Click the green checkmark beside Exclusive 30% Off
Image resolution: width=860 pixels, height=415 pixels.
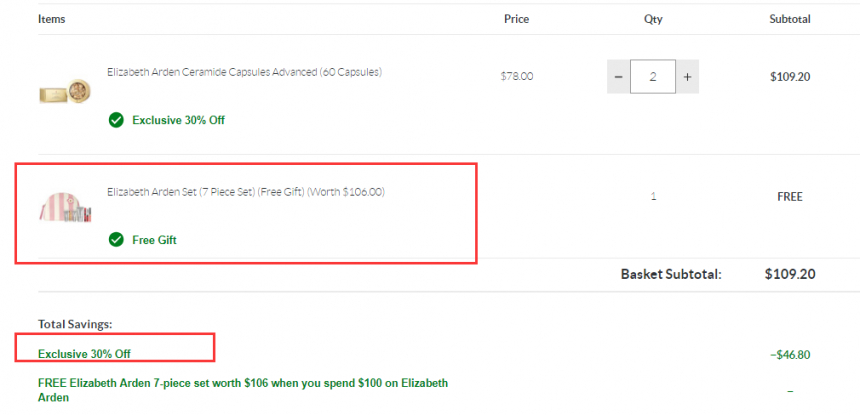tap(116, 120)
